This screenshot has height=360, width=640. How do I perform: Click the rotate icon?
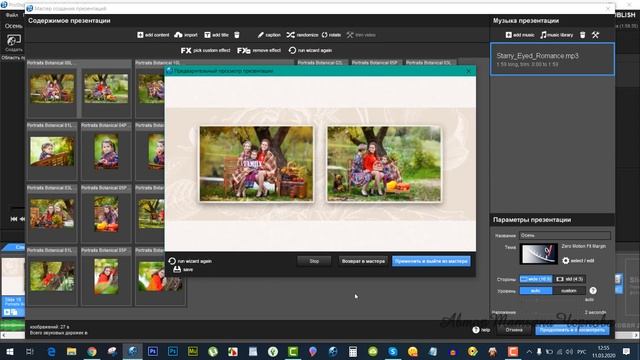pyautogui.click(x=324, y=35)
